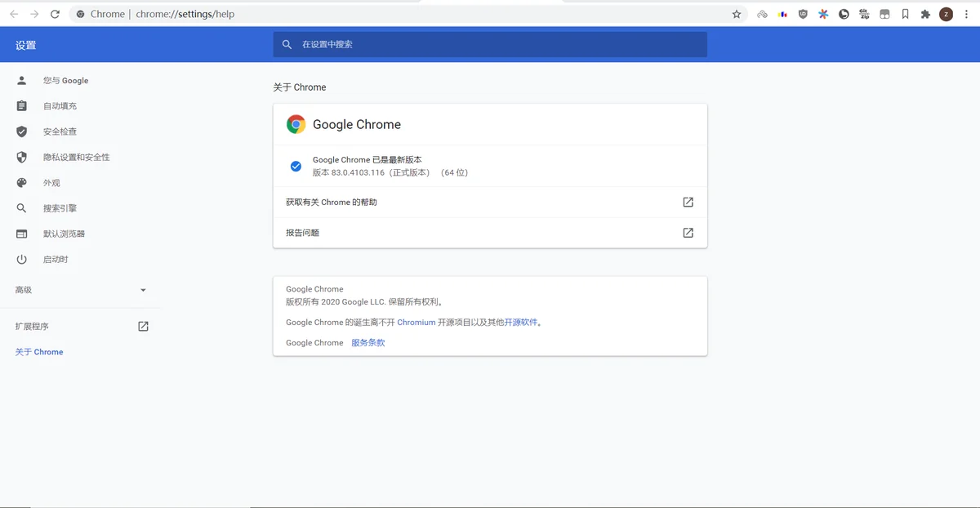Focus the 在设置中搜索 search field
Image resolution: width=980 pixels, height=508 pixels.
coord(490,44)
